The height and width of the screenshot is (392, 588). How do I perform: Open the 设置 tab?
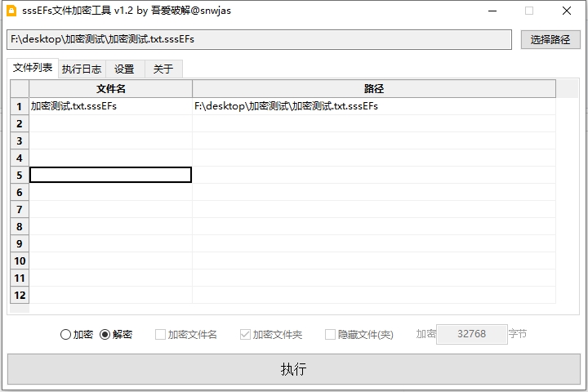[124, 69]
